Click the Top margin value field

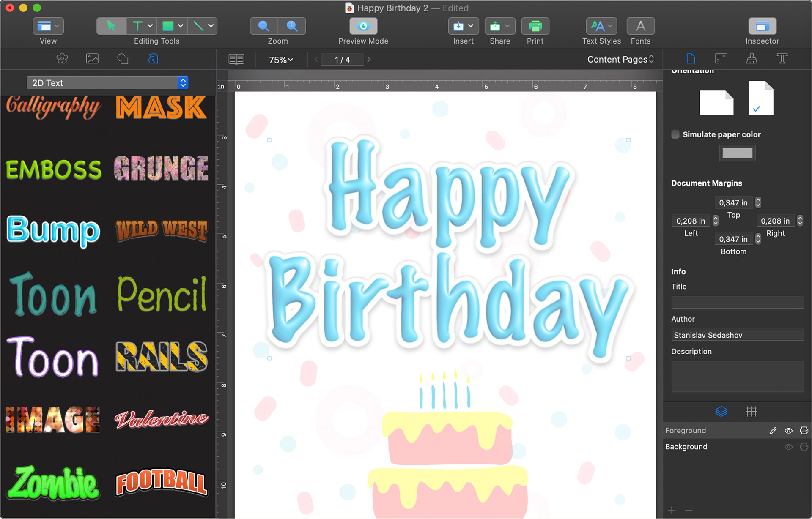(734, 202)
